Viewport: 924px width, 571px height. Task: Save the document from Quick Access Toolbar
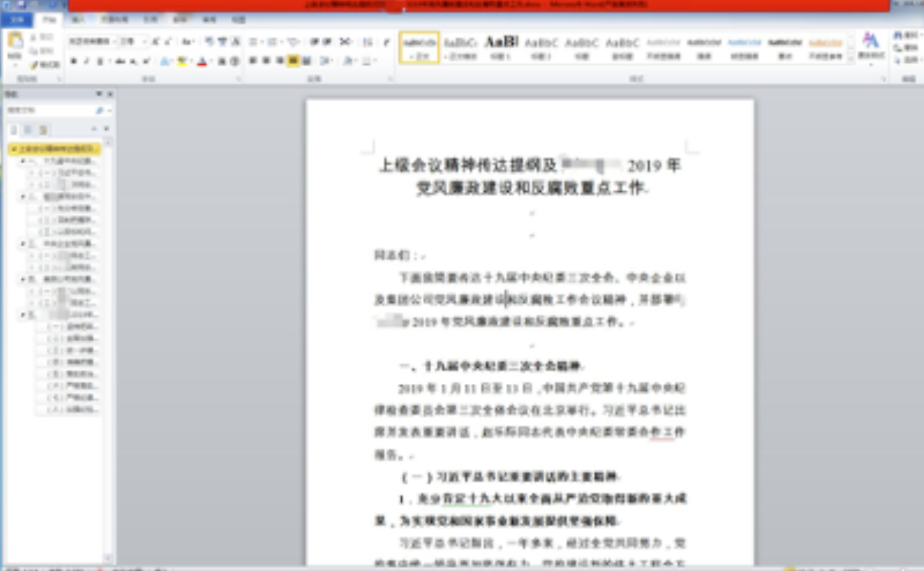(x=20, y=5)
